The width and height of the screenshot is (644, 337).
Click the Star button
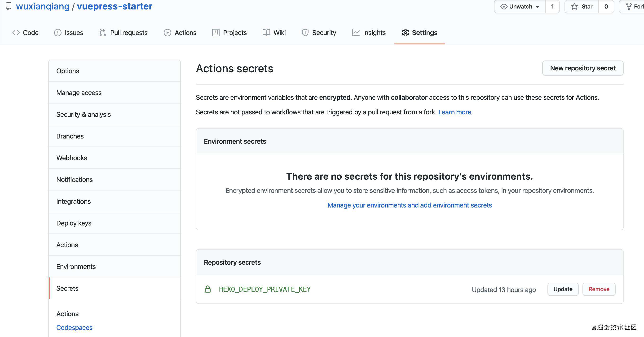tap(582, 6)
